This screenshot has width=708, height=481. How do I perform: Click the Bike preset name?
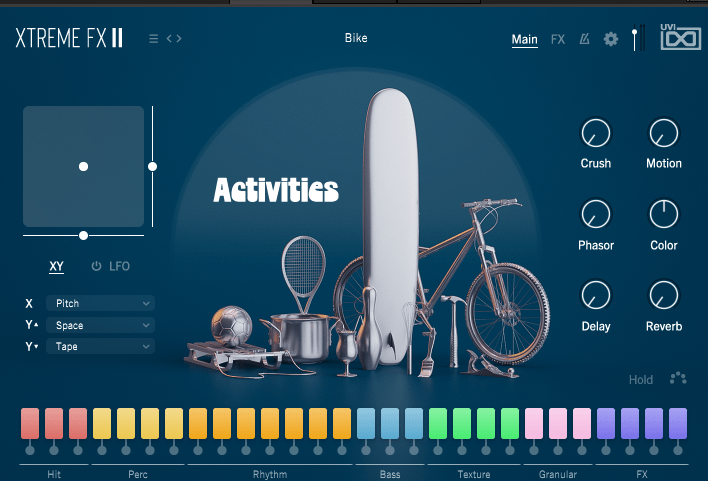pos(356,38)
